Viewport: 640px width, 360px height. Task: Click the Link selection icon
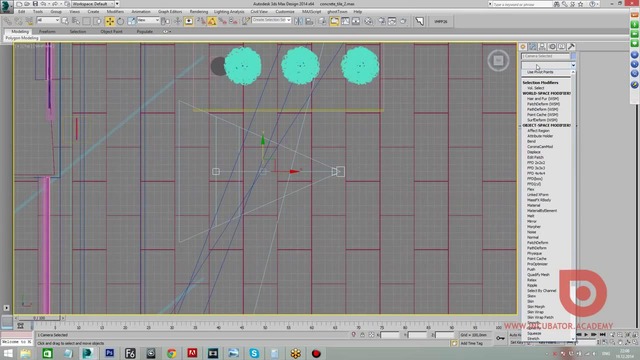tap(8, 21)
